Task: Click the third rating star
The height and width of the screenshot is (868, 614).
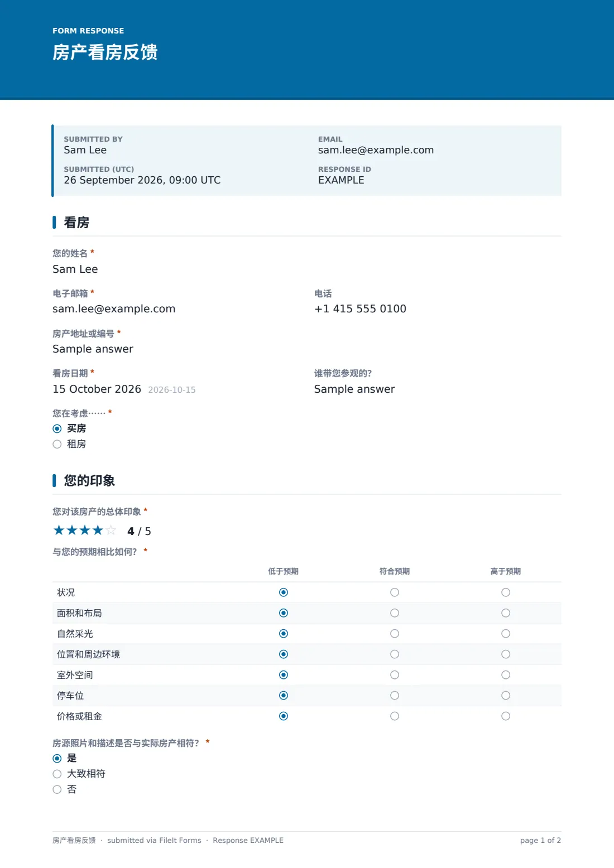Action: click(85, 530)
